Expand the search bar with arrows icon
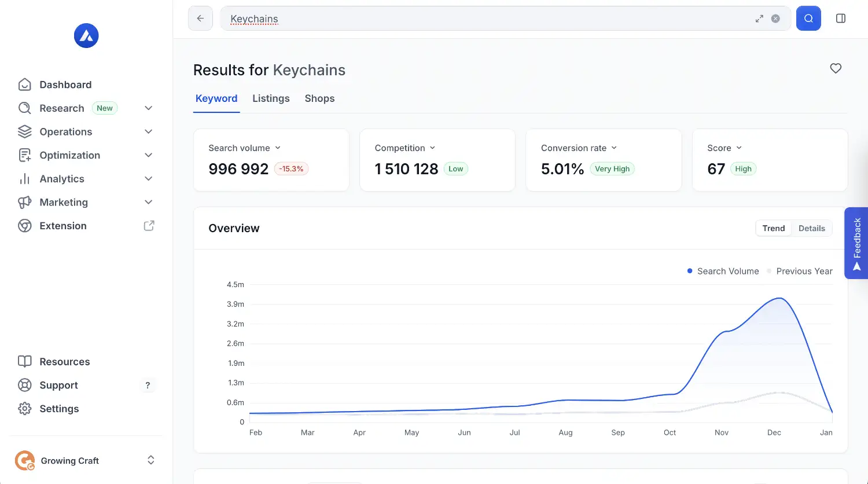 click(759, 19)
